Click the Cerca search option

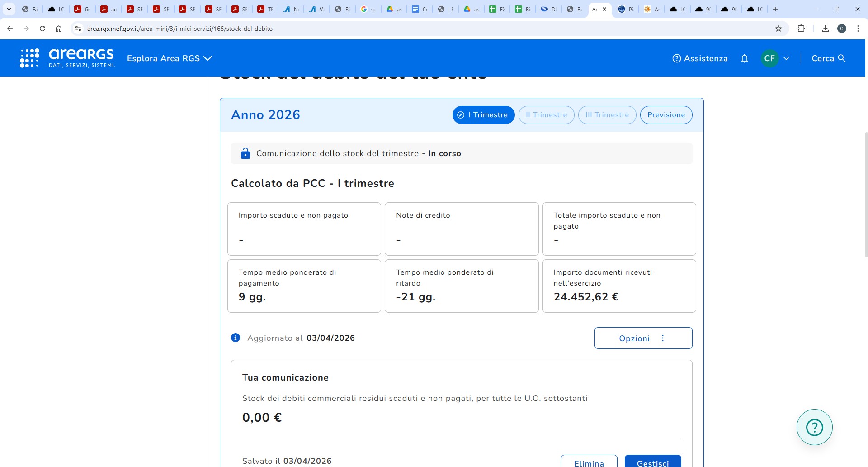828,58
